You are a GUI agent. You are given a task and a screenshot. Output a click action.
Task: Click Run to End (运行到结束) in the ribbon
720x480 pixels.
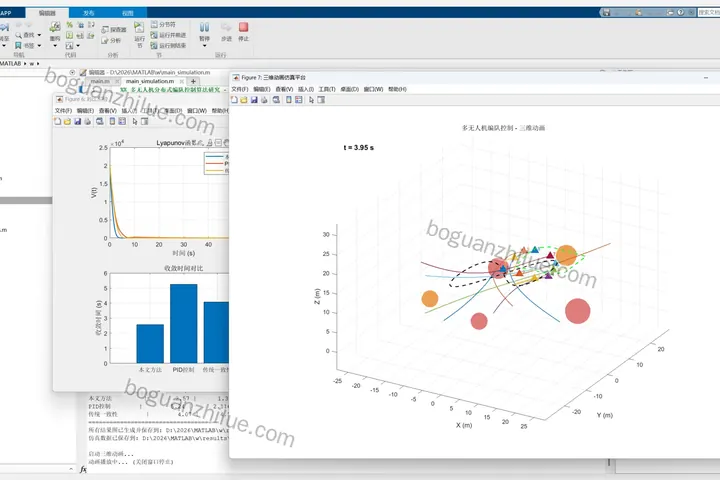tap(168, 45)
